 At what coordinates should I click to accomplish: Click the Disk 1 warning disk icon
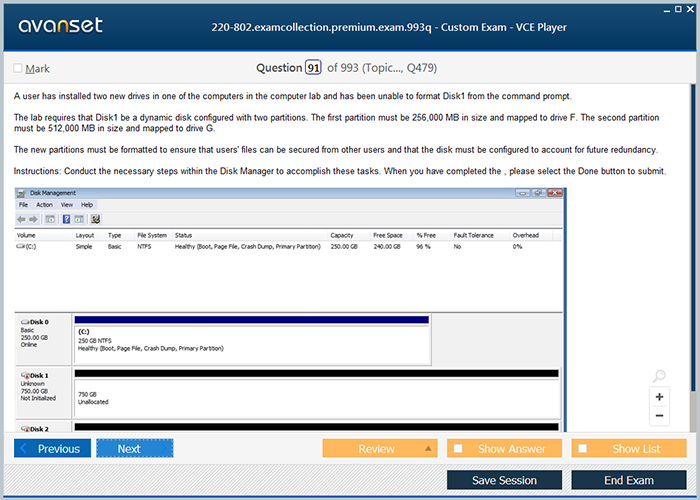tap(25, 375)
